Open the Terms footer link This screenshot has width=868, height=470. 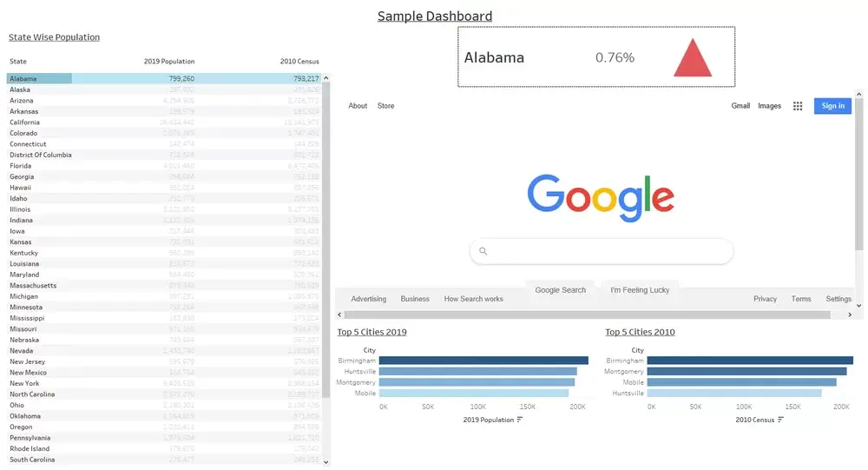tap(801, 299)
